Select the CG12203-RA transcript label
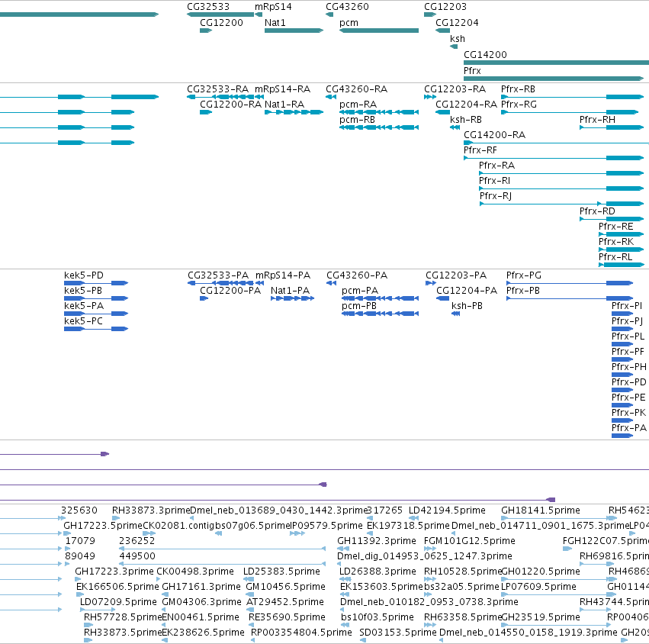 pos(455,89)
